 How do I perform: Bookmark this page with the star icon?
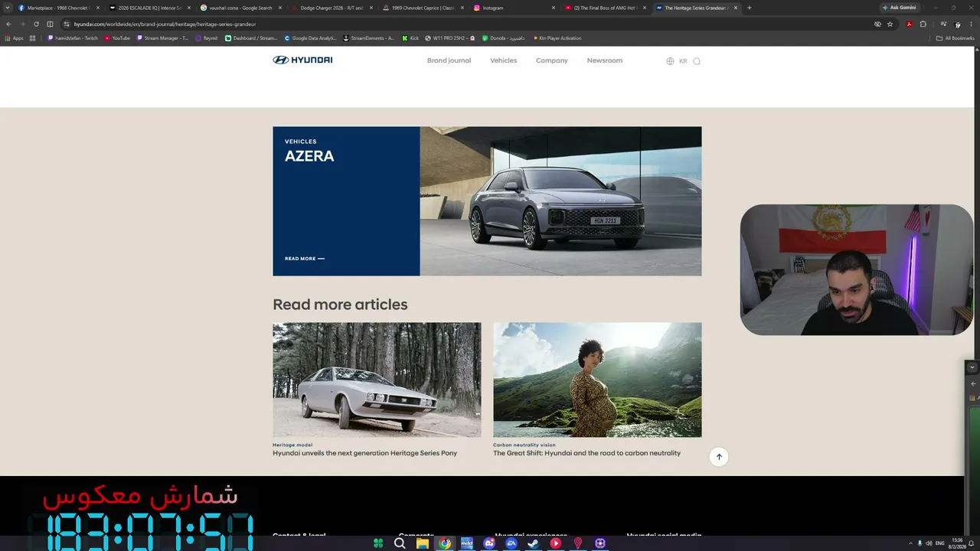click(x=890, y=24)
